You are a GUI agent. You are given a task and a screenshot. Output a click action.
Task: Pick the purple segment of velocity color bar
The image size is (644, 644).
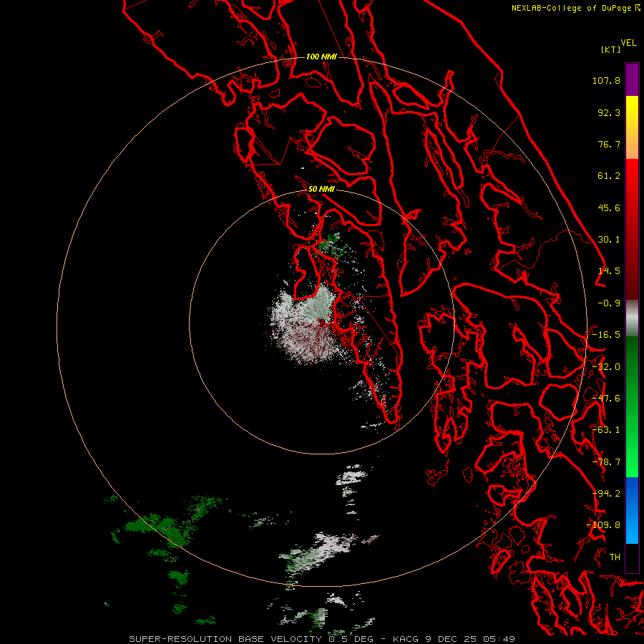[632, 79]
